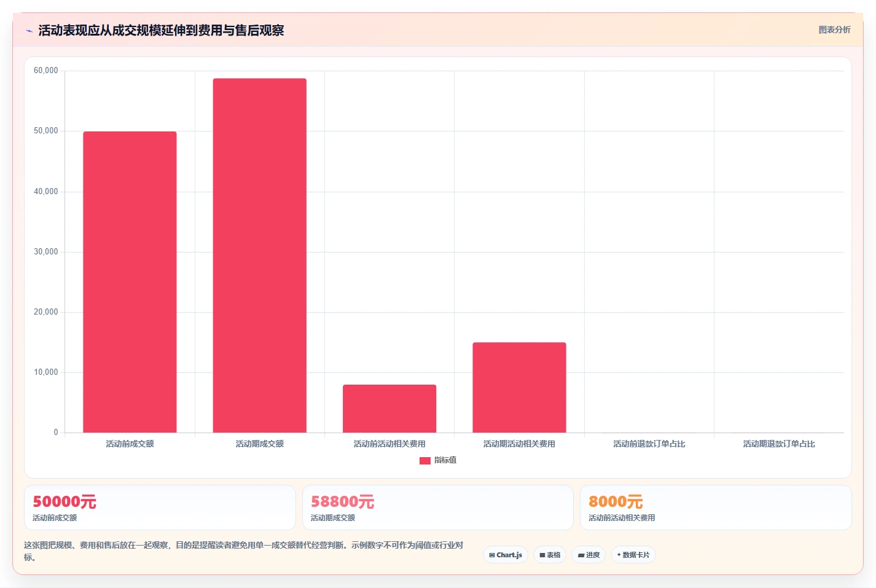The width and height of the screenshot is (876, 588).
Task: Click the 50,000 y-axis tick label
Action: click(46, 131)
